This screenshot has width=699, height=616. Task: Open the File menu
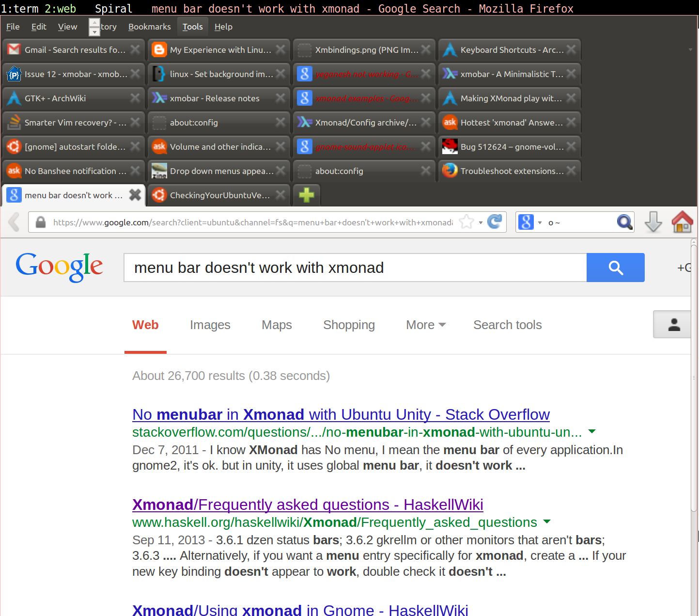[x=13, y=27]
